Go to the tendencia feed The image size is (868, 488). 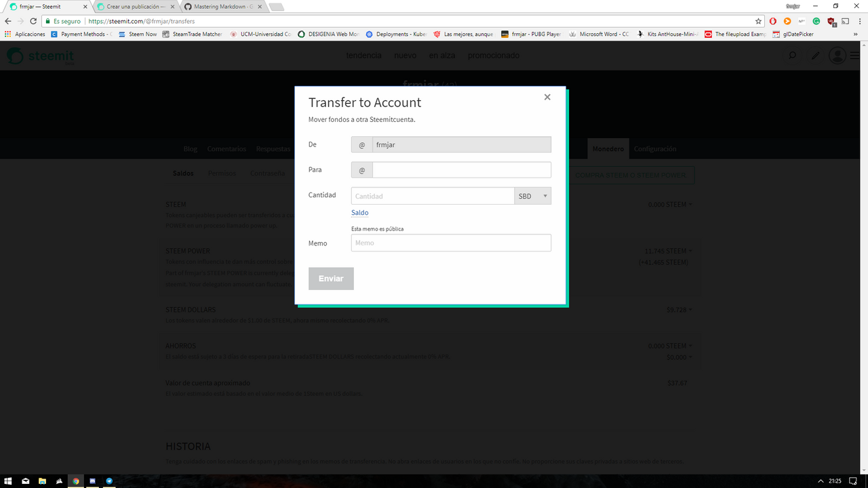(x=364, y=55)
